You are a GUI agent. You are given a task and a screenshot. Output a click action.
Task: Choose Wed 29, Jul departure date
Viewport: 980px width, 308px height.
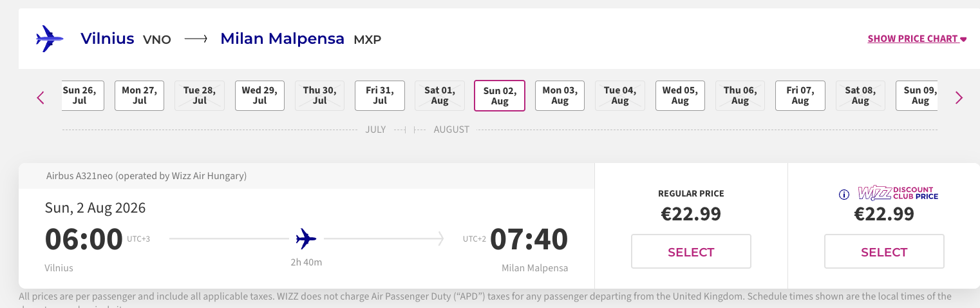(259, 95)
